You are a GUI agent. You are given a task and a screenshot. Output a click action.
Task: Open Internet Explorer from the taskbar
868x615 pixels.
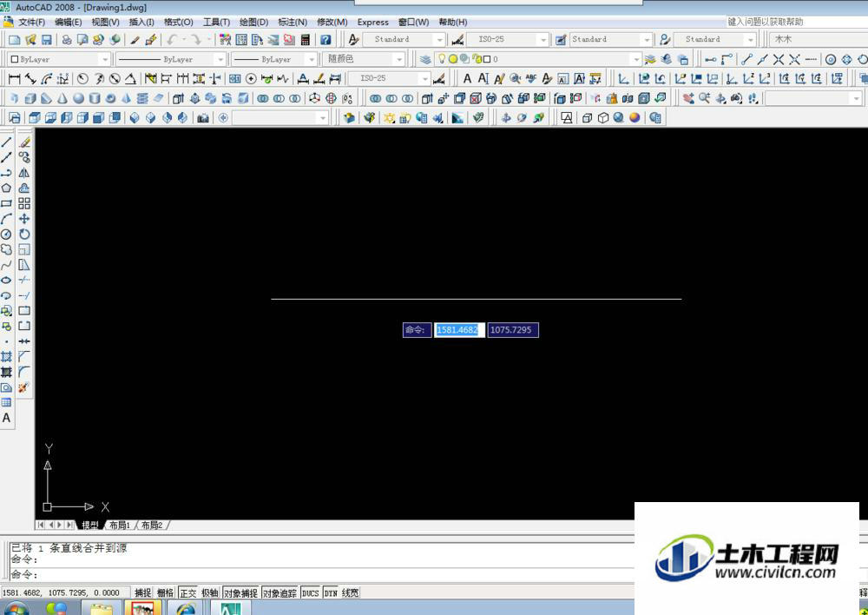187,608
